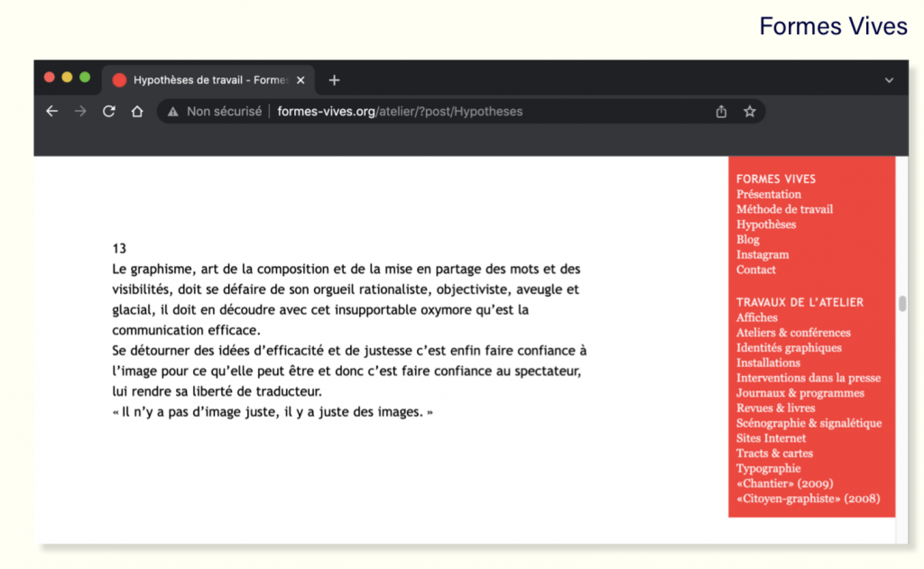Viewport: 924px width, 569px height.
Task: Click the page vertical scrollbar thumb
Action: point(902,303)
